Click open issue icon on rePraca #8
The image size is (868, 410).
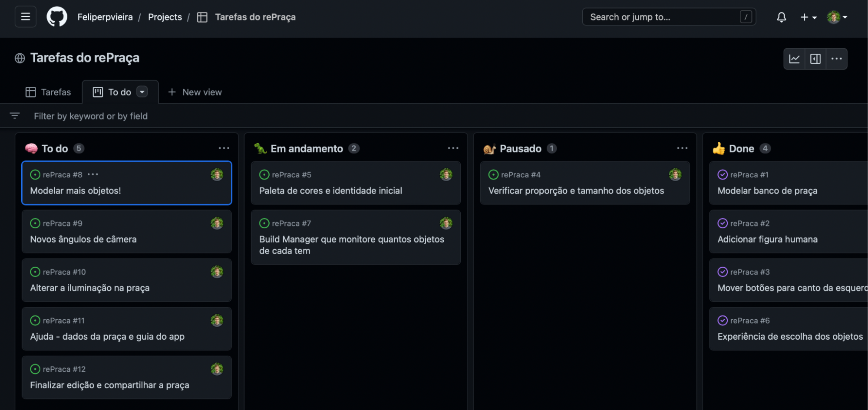click(35, 174)
